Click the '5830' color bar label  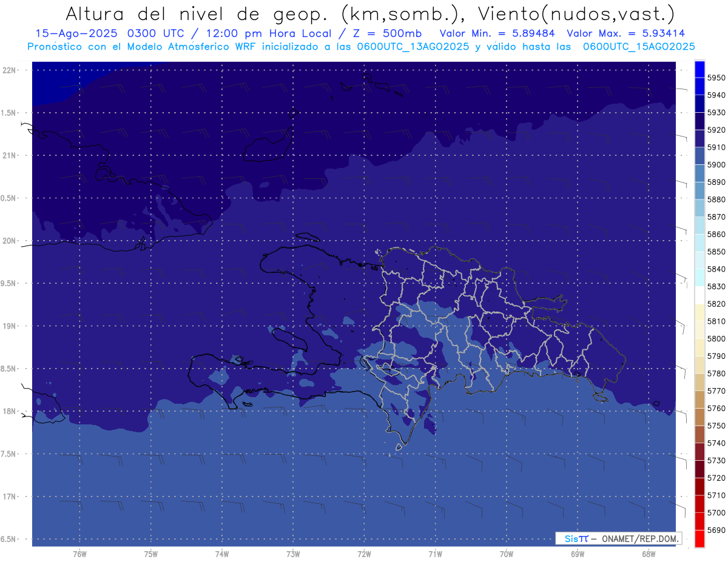tap(716, 286)
